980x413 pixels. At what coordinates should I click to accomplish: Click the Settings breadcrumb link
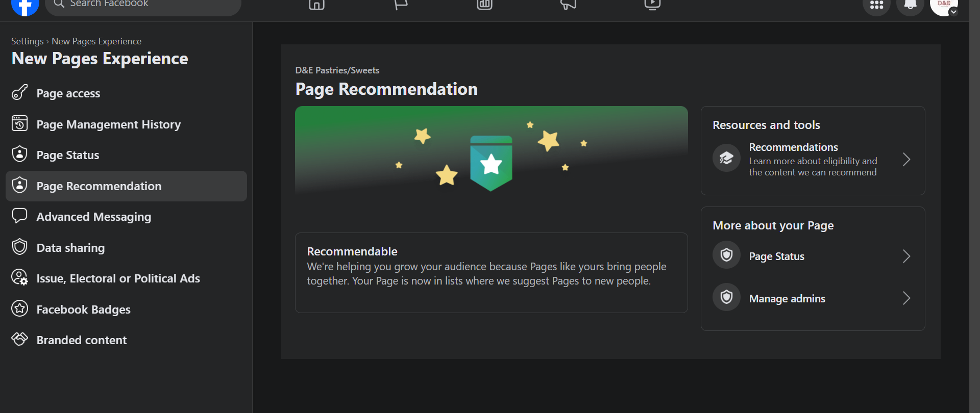click(28, 41)
